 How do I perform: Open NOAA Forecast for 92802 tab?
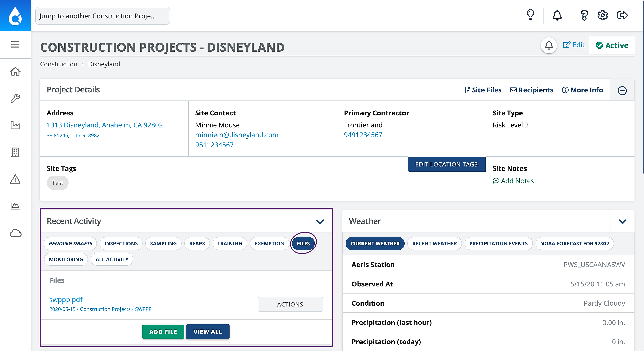pyautogui.click(x=575, y=243)
